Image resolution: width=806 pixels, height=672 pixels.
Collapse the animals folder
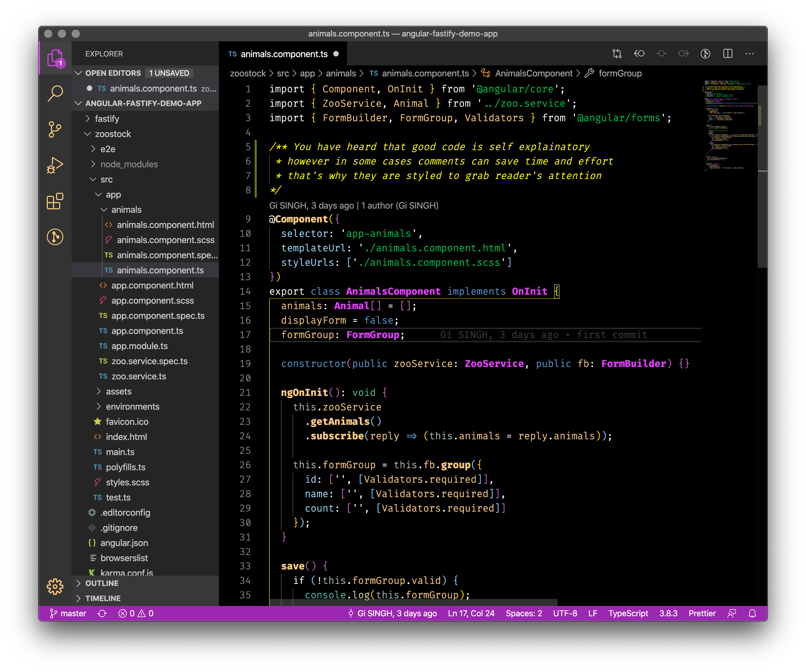click(x=104, y=210)
